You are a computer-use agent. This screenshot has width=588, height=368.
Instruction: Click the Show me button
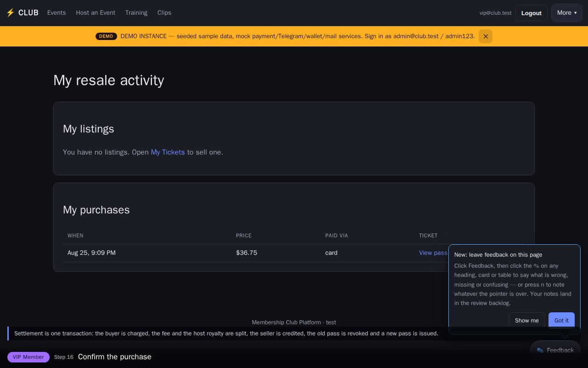tap(526, 321)
